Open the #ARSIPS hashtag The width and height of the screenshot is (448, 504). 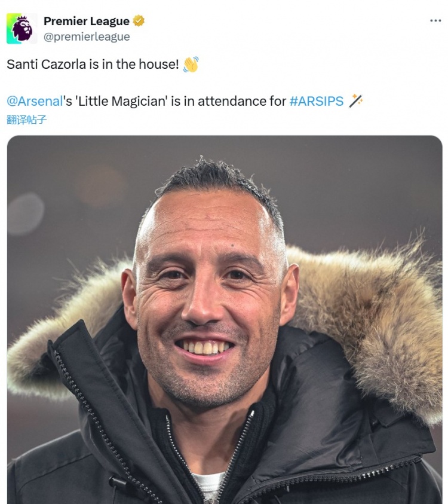pos(317,101)
